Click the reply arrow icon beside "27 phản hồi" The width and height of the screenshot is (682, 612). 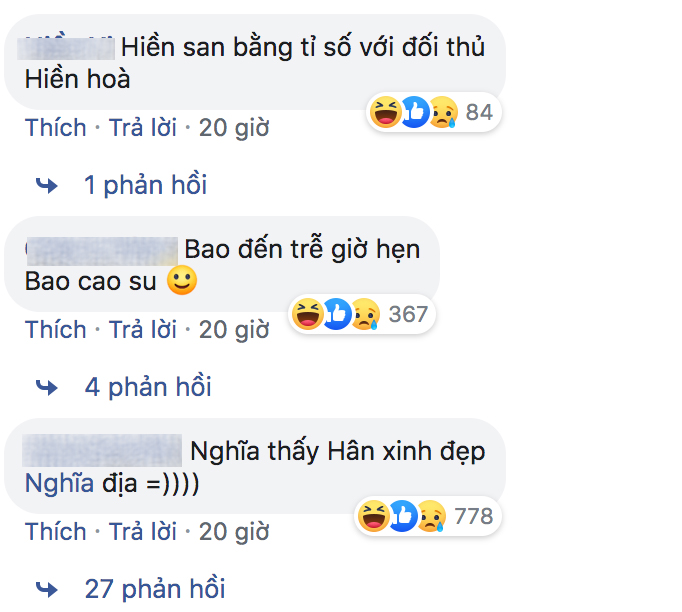pyautogui.click(x=47, y=588)
